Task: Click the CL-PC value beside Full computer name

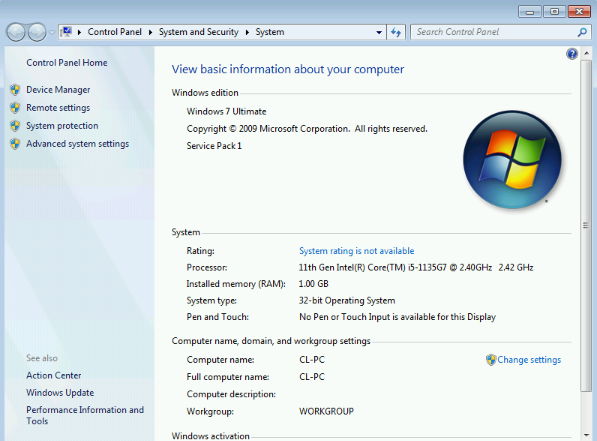Action: (x=312, y=377)
